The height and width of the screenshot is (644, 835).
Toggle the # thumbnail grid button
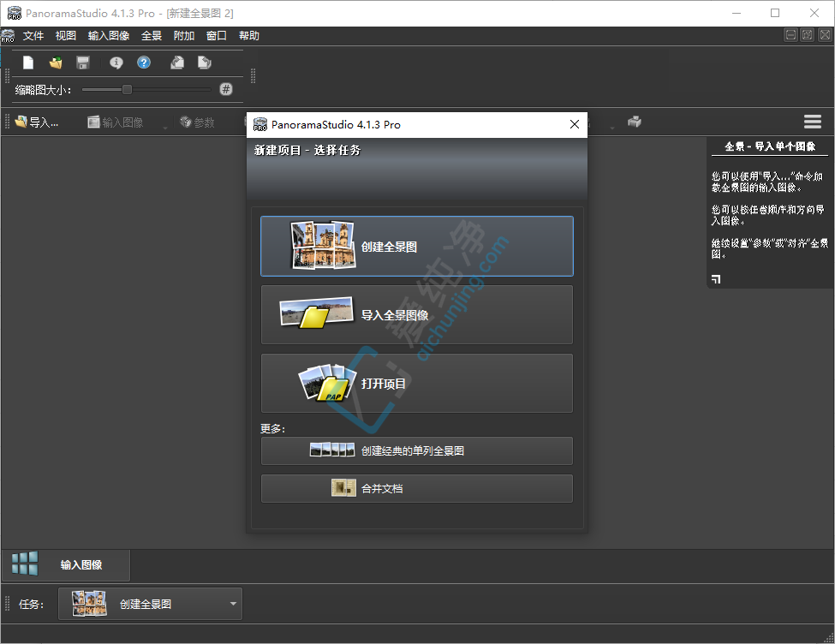click(226, 89)
